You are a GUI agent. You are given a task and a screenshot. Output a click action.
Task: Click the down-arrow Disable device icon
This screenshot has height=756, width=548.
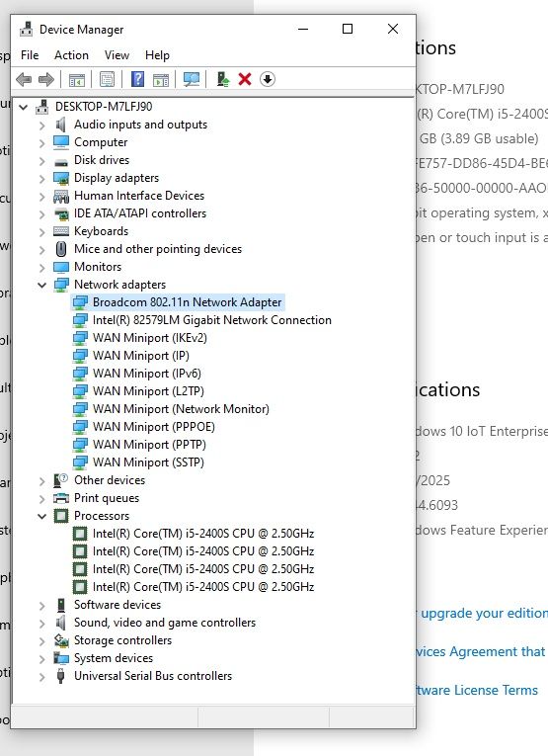pos(268,79)
